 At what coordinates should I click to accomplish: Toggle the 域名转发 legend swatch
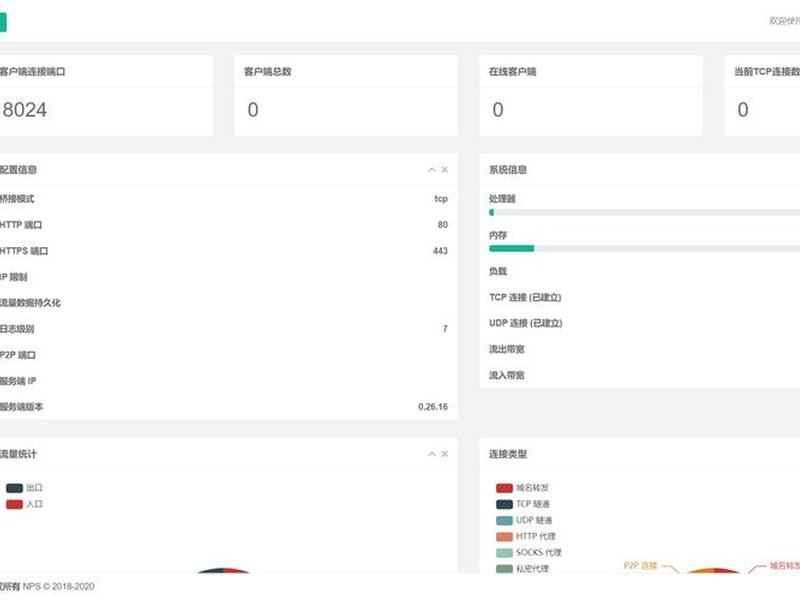504,488
